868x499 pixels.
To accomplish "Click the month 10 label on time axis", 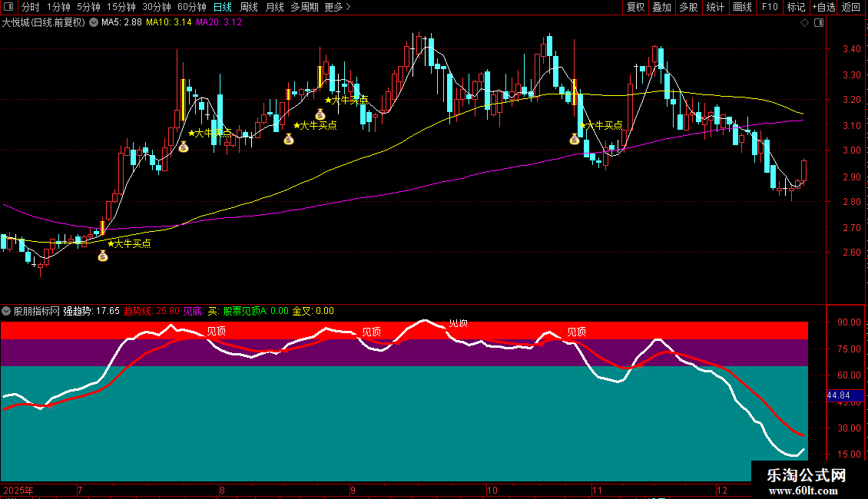I will tap(492, 490).
